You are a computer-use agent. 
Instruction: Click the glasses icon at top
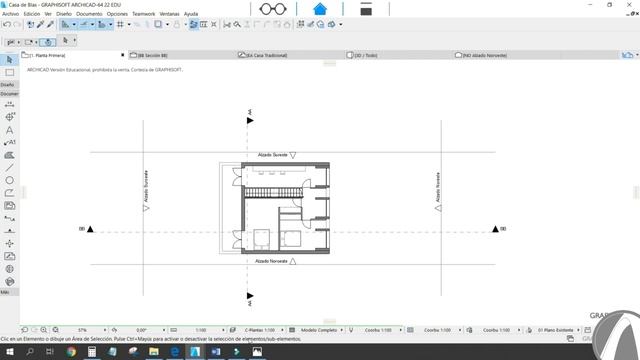pos(273,9)
